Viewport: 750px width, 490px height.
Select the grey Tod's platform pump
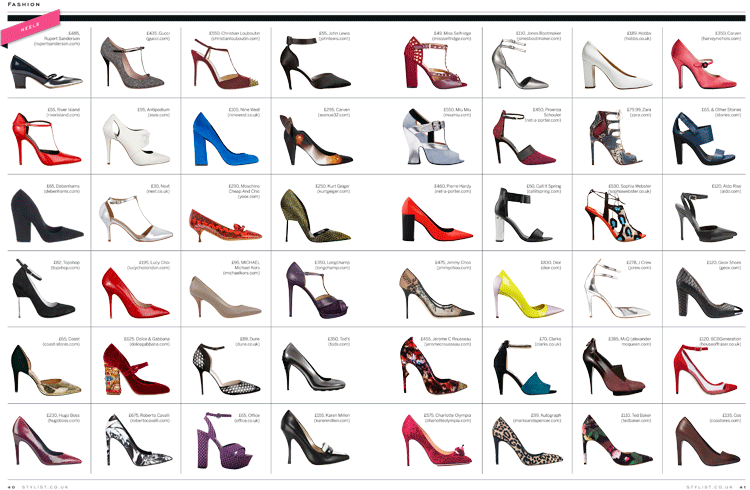(314, 368)
